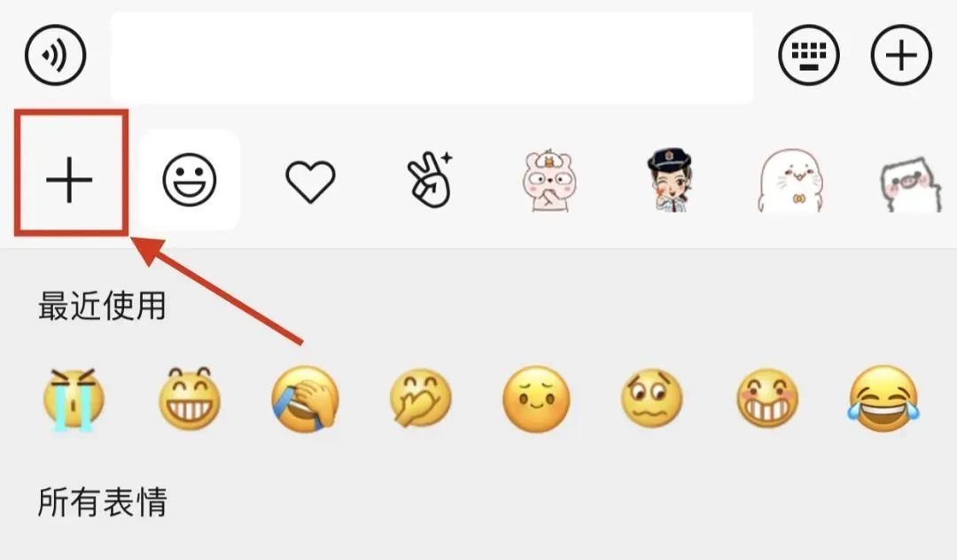This screenshot has width=957, height=560.
Task: Switch to keyboard input icon
Action: 809,55
